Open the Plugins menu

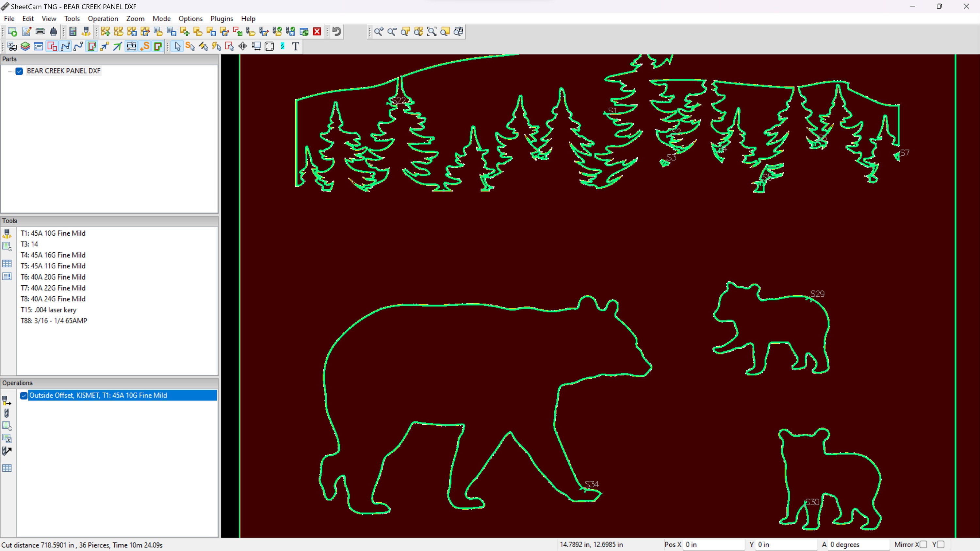(x=222, y=18)
